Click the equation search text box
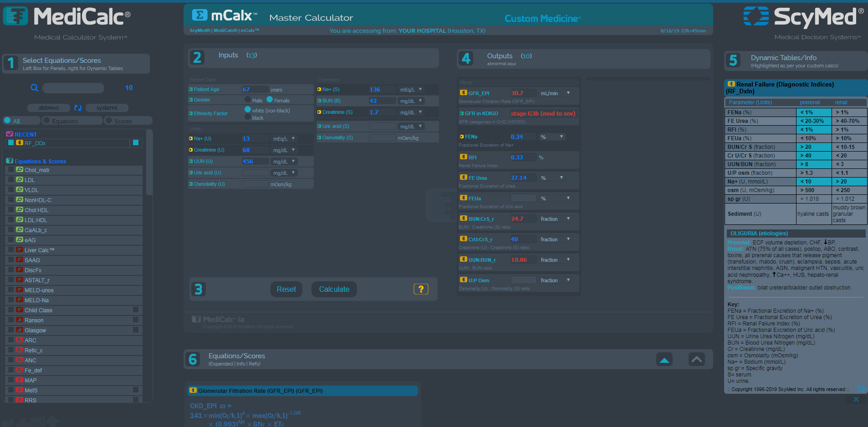868x427 pixels. [x=73, y=88]
